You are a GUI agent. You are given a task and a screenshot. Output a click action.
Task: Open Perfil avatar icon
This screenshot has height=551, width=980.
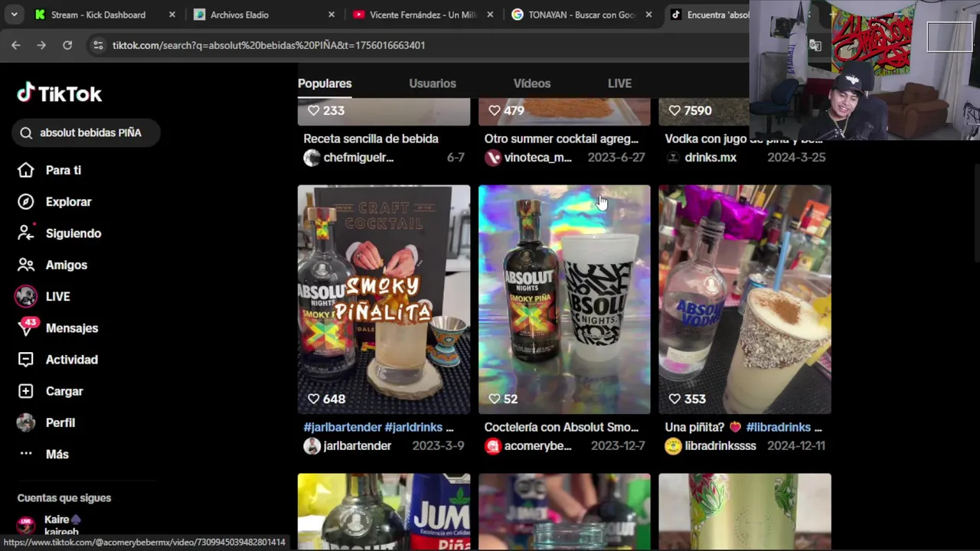pos(26,422)
